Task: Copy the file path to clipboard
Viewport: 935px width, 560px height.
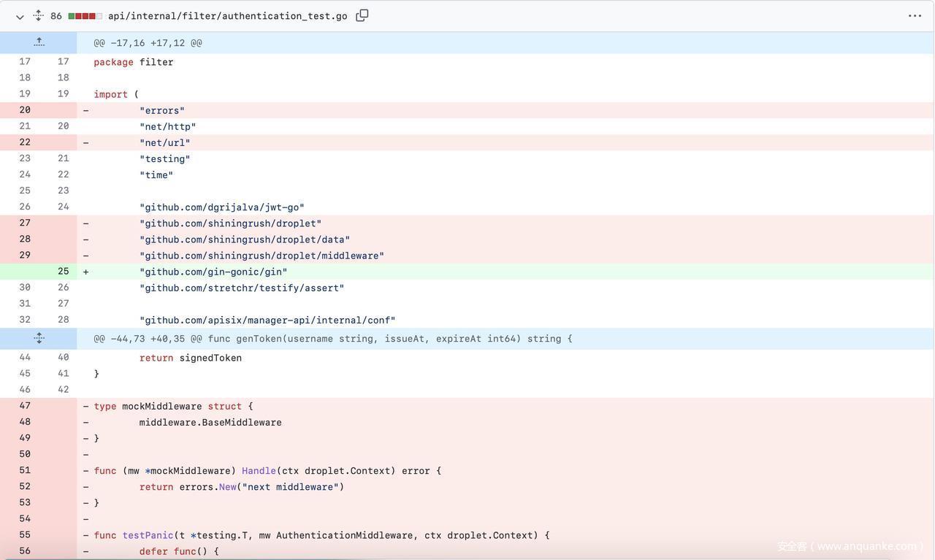Action: (x=362, y=15)
